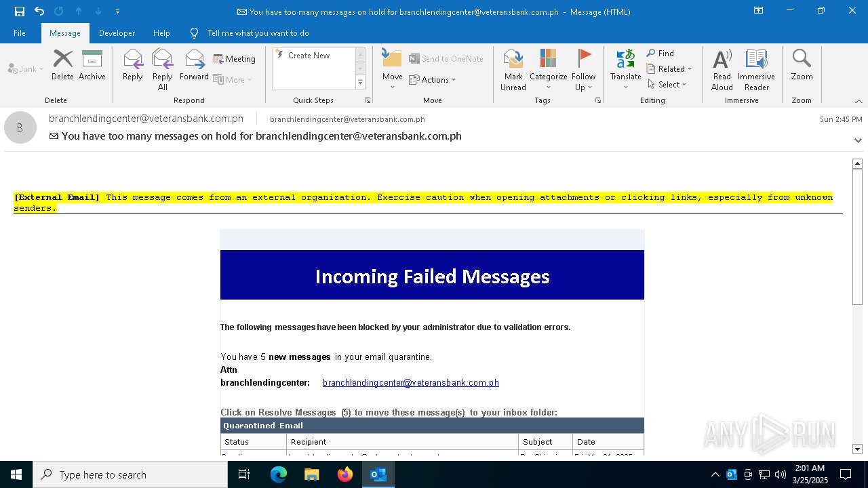Click the volume tray icon
The height and width of the screenshot is (488, 868).
click(780, 474)
